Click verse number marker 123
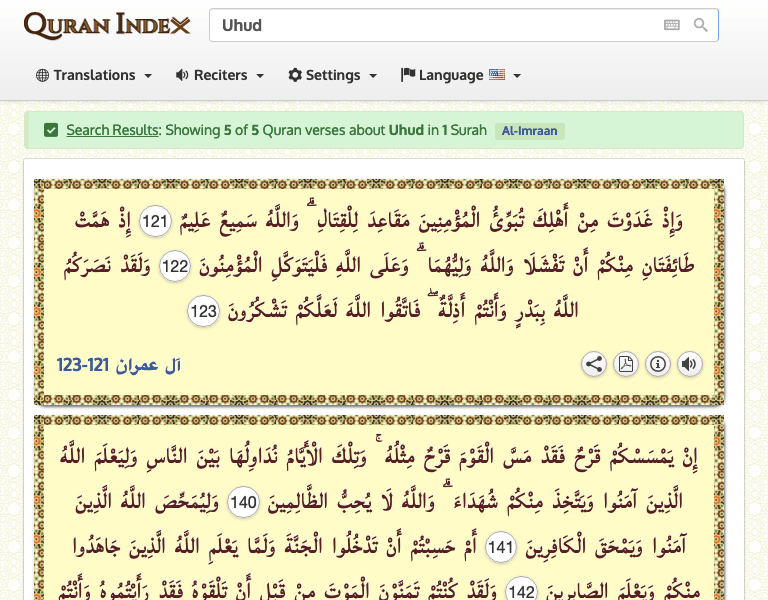768x600 pixels. pyautogui.click(x=204, y=311)
